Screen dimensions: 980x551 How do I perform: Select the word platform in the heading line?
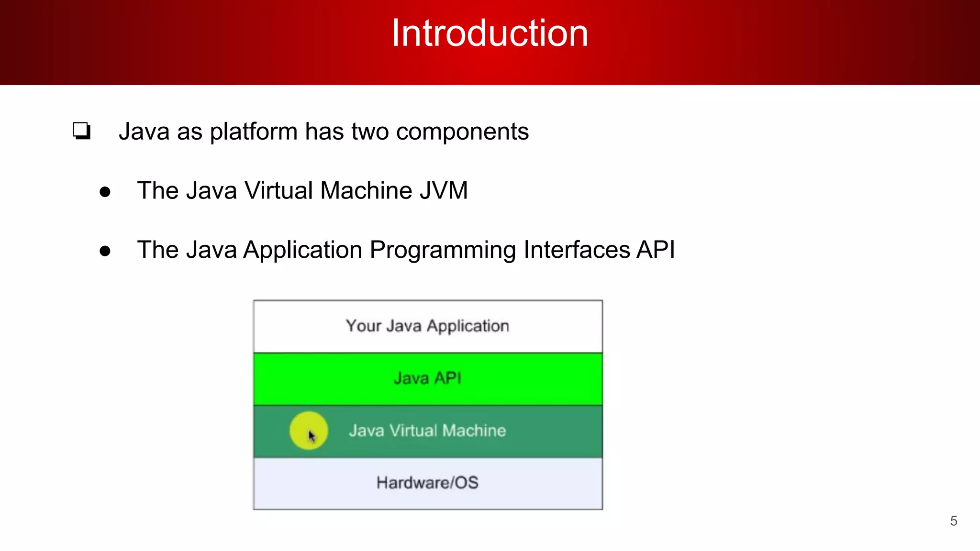click(254, 132)
